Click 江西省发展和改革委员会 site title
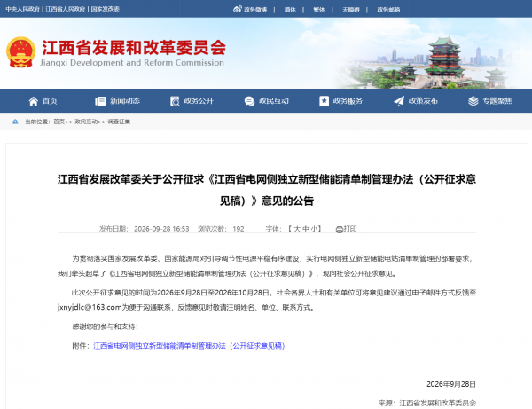This screenshot has height=409, width=532. [x=134, y=48]
